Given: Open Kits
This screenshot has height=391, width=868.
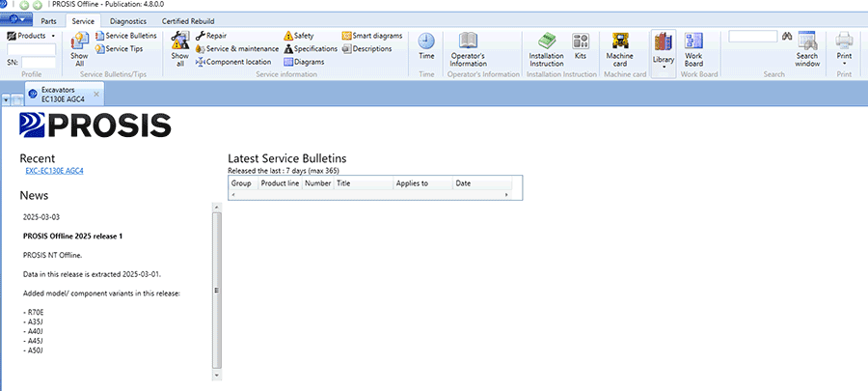Looking at the screenshot, I should coord(581,48).
